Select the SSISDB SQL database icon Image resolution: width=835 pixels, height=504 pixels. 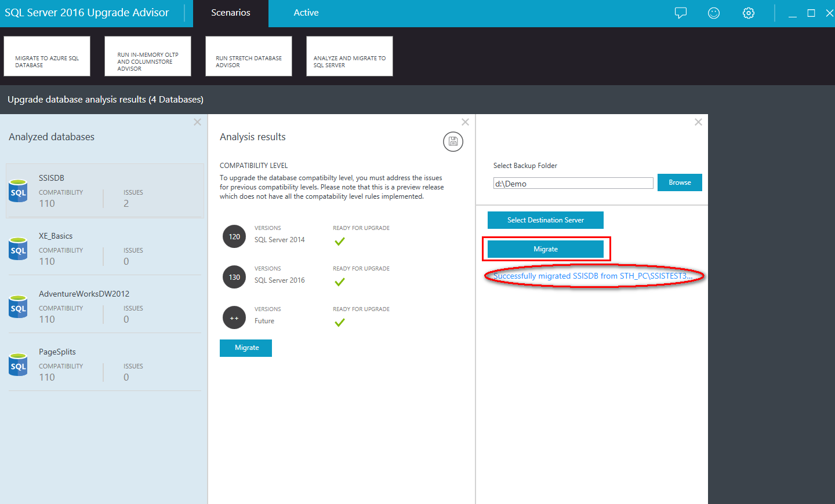point(19,191)
